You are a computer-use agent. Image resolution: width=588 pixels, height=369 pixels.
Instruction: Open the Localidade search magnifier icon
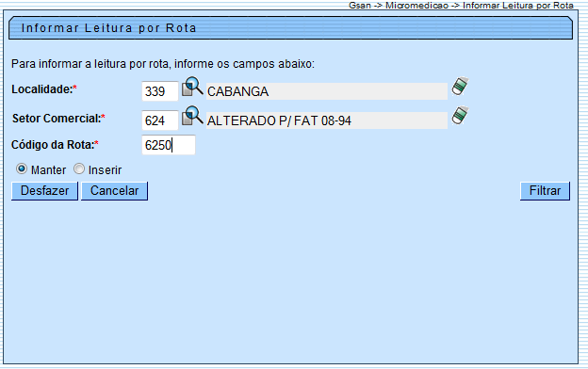point(192,87)
